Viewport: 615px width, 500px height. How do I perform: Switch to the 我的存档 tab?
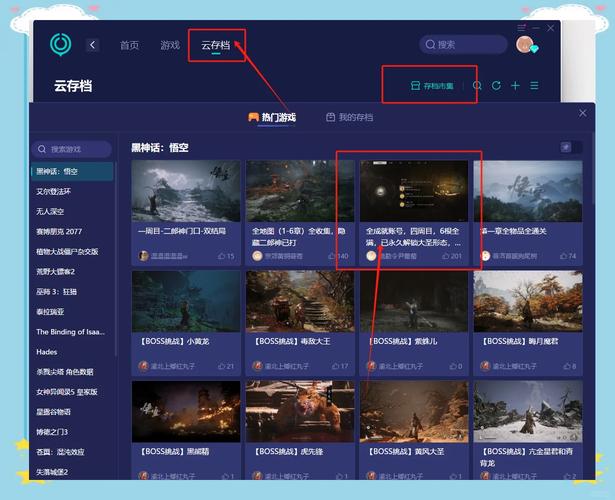tap(349, 117)
